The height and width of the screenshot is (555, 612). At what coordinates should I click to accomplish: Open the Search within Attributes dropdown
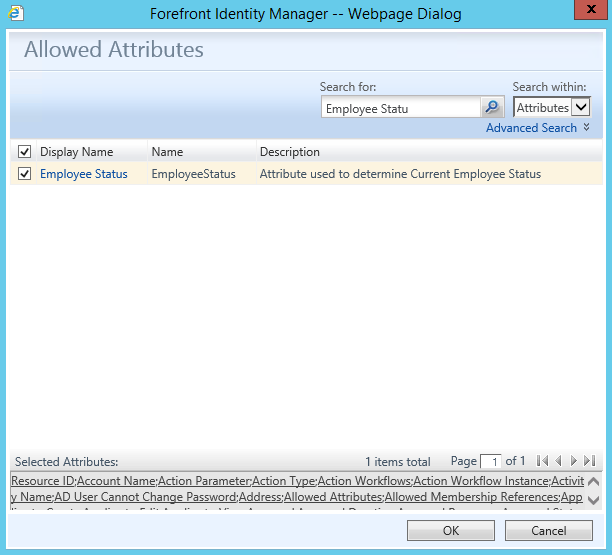coord(552,107)
